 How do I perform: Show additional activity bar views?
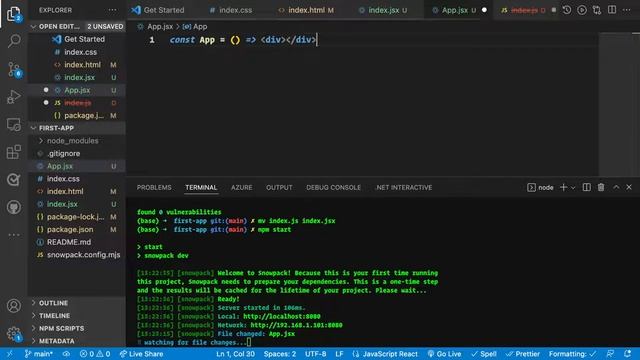[x=14, y=235]
